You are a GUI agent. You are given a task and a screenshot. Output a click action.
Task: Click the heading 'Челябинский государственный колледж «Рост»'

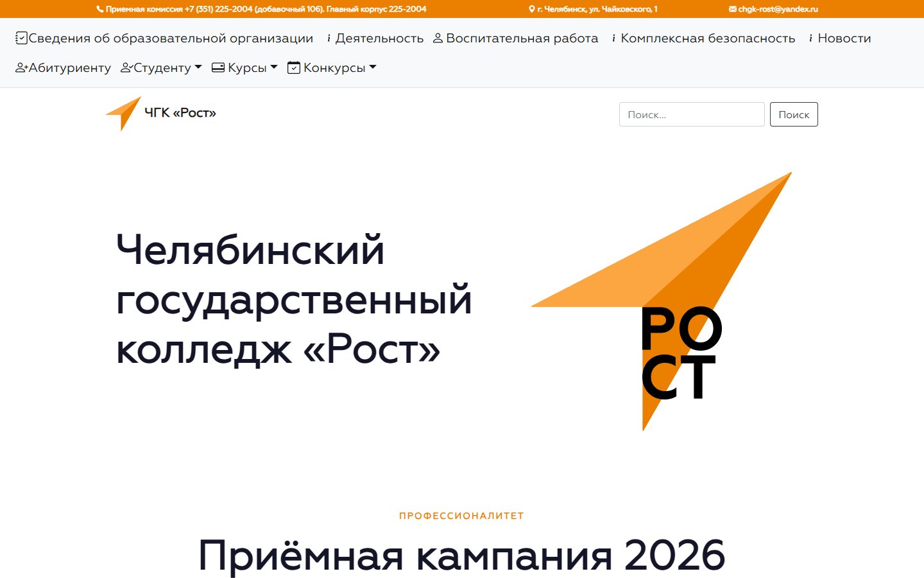tap(294, 300)
